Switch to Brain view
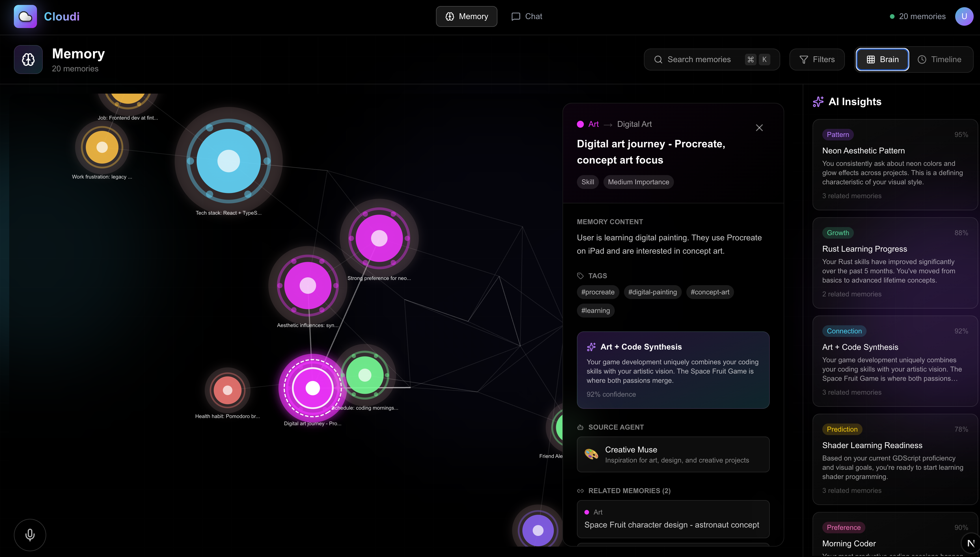The image size is (980, 557). click(882, 60)
